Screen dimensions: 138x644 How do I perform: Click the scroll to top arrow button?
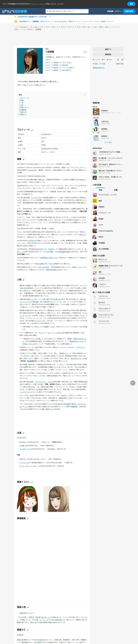pyautogui.click(x=133, y=383)
